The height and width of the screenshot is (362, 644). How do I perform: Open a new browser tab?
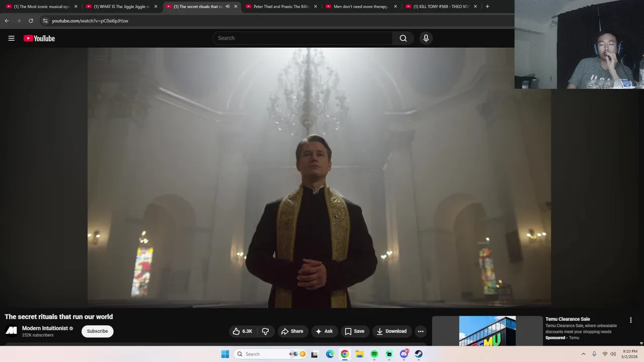(x=487, y=7)
